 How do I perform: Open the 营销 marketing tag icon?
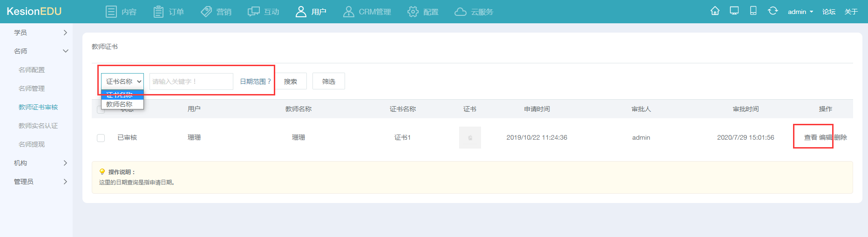pyautogui.click(x=206, y=12)
